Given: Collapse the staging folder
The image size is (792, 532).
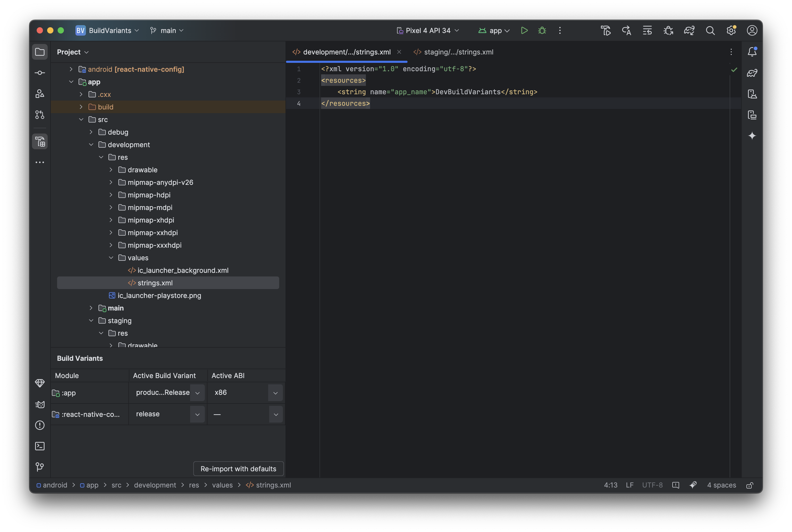Looking at the screenshot, I should 91,321.
